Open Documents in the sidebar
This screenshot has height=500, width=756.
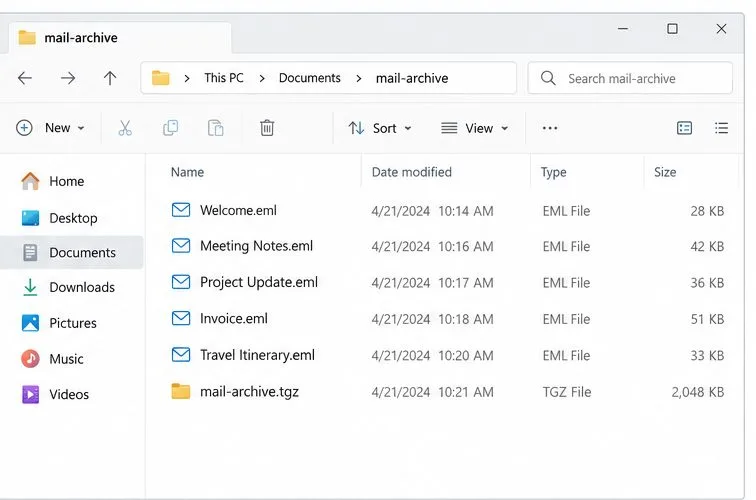71,253
